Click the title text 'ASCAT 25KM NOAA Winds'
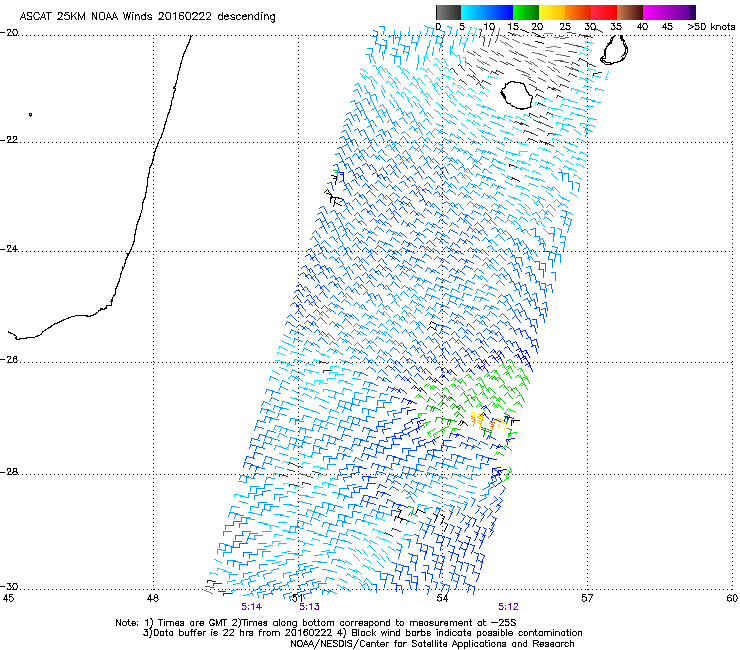Viewport: 740px width, 650px height. click(x=87, y=16)
